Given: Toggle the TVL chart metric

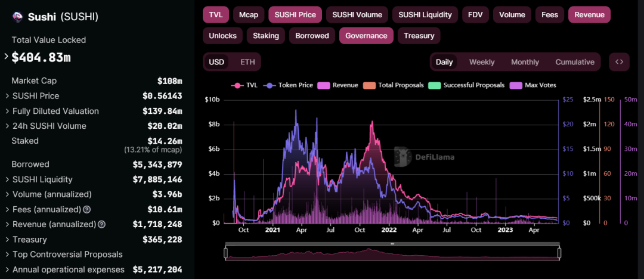Looking at the screenshot, I should point(216,15).
